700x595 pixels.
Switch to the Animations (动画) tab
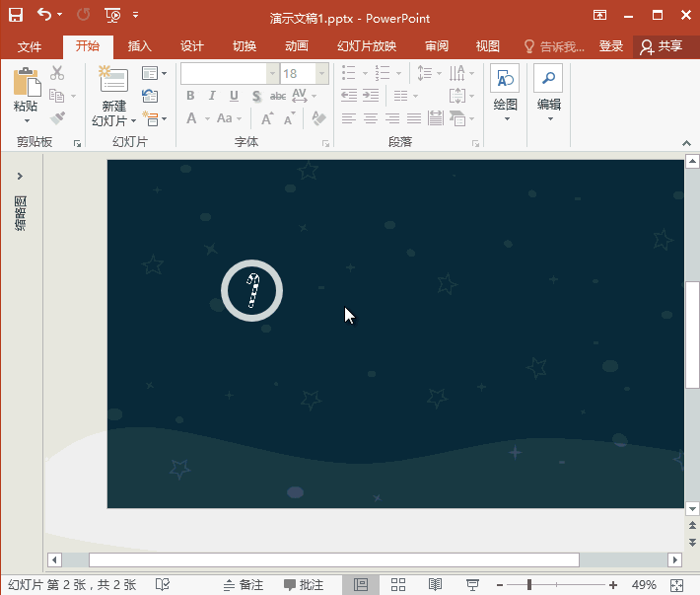(296, 46)
